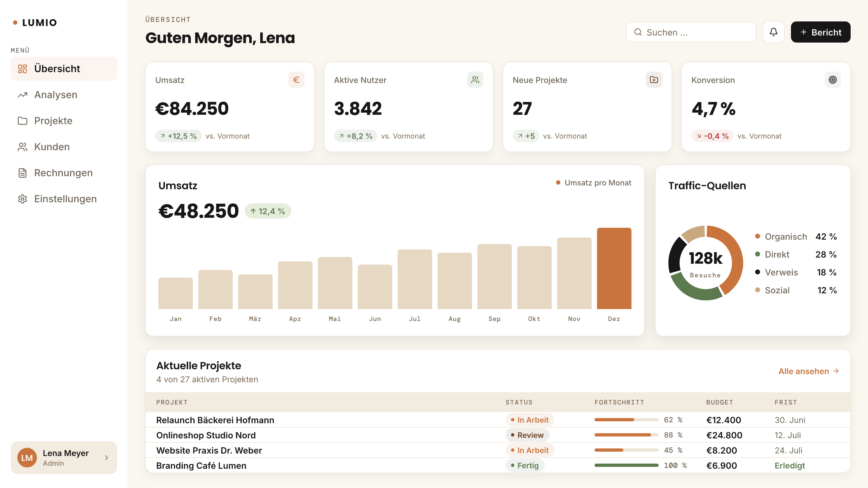Click the Nov bar in the Umsatz chart

574,273
